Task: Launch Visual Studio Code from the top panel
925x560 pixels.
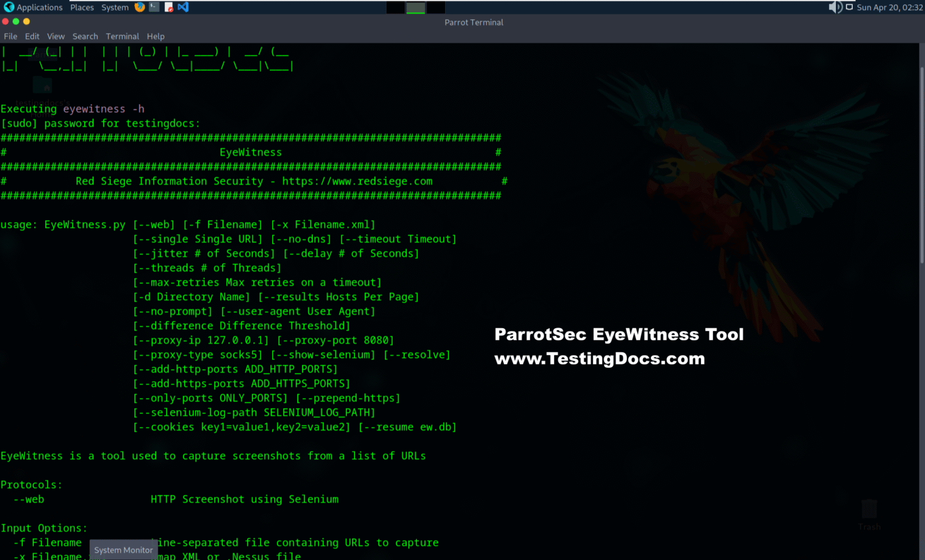Action: point(183,7)
